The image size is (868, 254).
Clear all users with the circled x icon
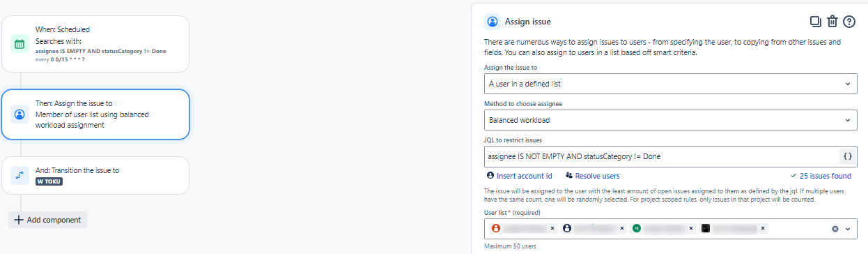(835, 229)
